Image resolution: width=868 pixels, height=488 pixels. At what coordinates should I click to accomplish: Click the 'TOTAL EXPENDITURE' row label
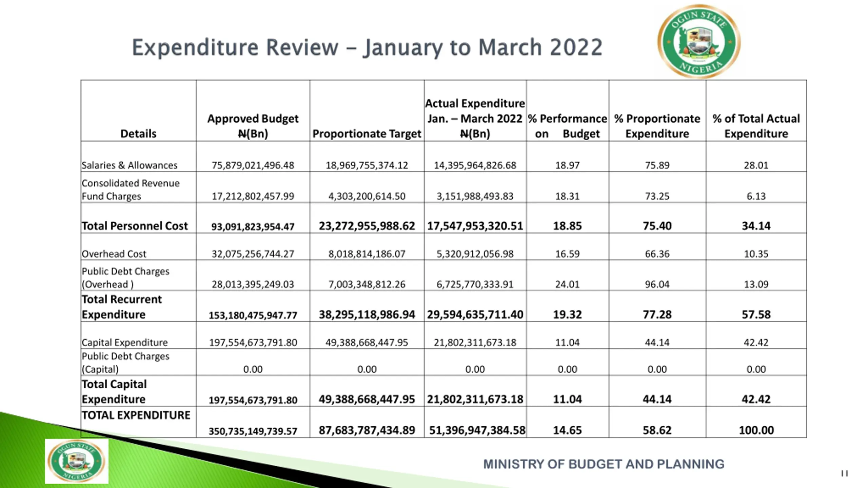point(136,415)
